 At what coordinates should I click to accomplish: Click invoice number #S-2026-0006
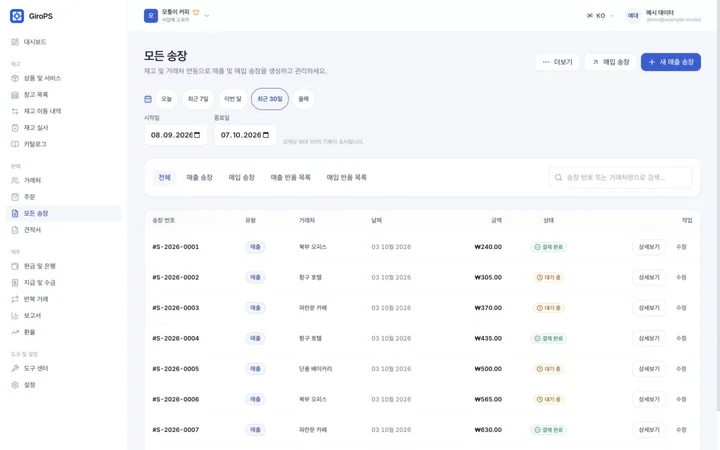176,399
